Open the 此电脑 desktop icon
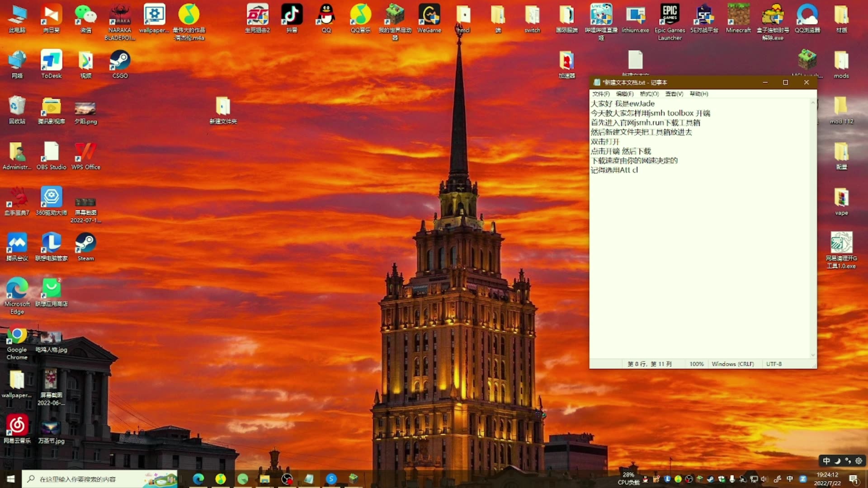 tap(17, 19)
